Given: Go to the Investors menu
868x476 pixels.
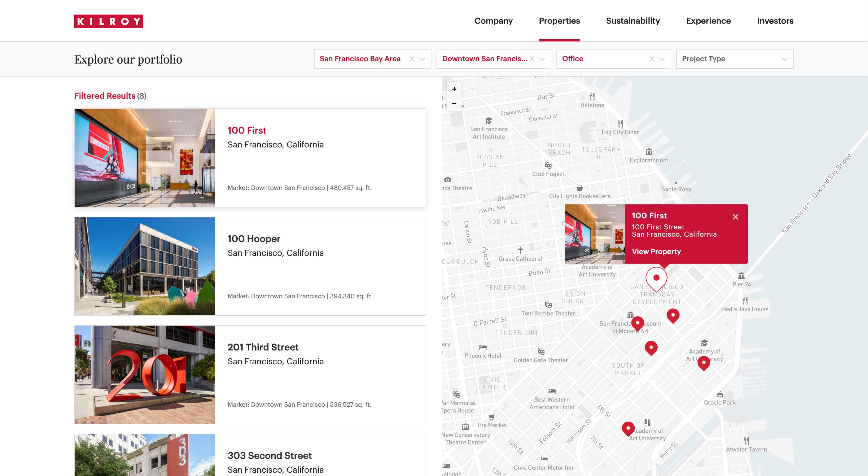Looking at the screenshot, I should tap(775, 21).
